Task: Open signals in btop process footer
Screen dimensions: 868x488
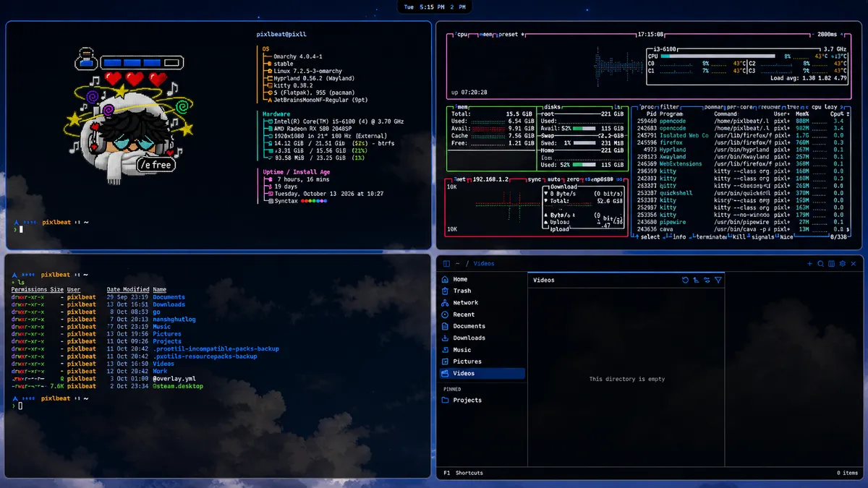Action: click(762, 236)
